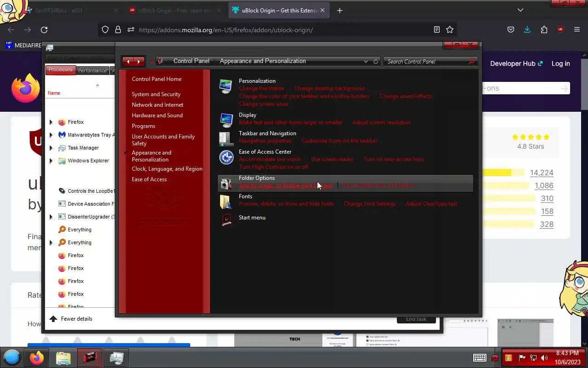This screenshot has height=368, width=588.
Task: Click Malwarebytes Tray process icon
Action: (x=62, y=135)
